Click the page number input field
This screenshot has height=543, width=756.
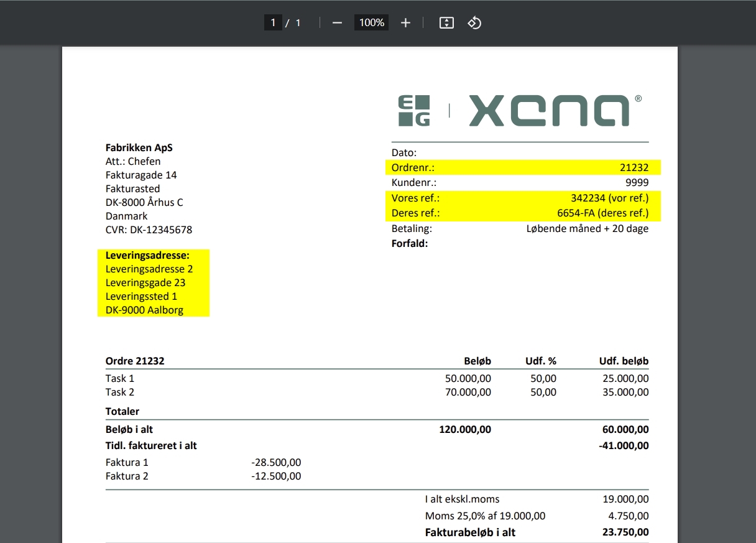tap(272, 22)
